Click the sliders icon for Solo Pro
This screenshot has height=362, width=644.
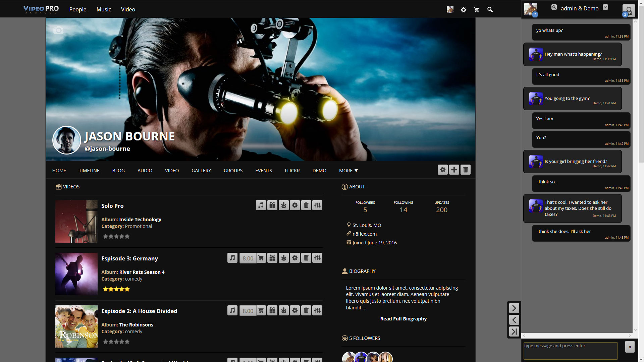point(317,205)
